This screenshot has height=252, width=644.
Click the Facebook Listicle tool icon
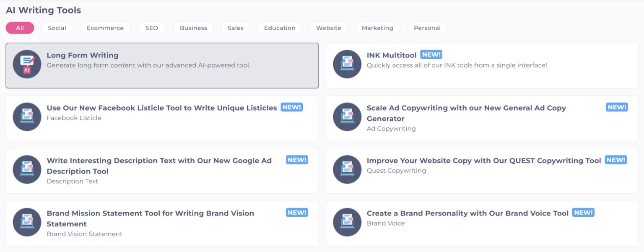coord(27,117)
